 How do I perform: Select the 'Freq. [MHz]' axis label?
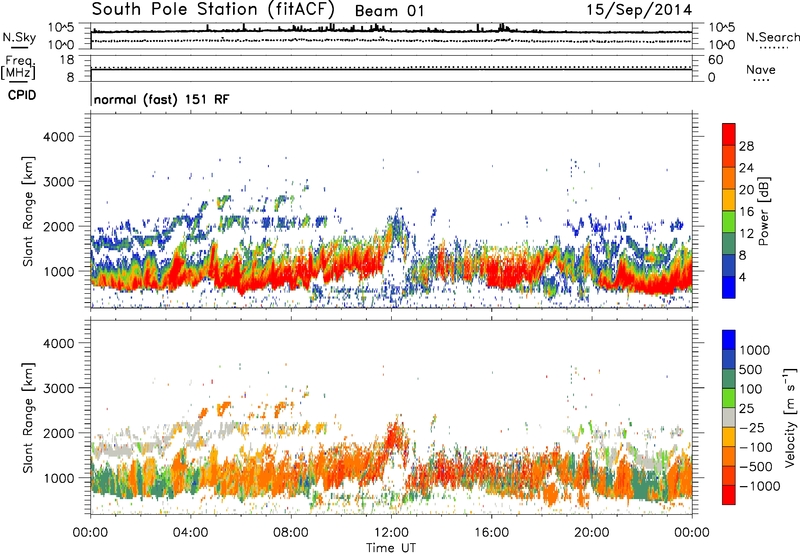18,68
